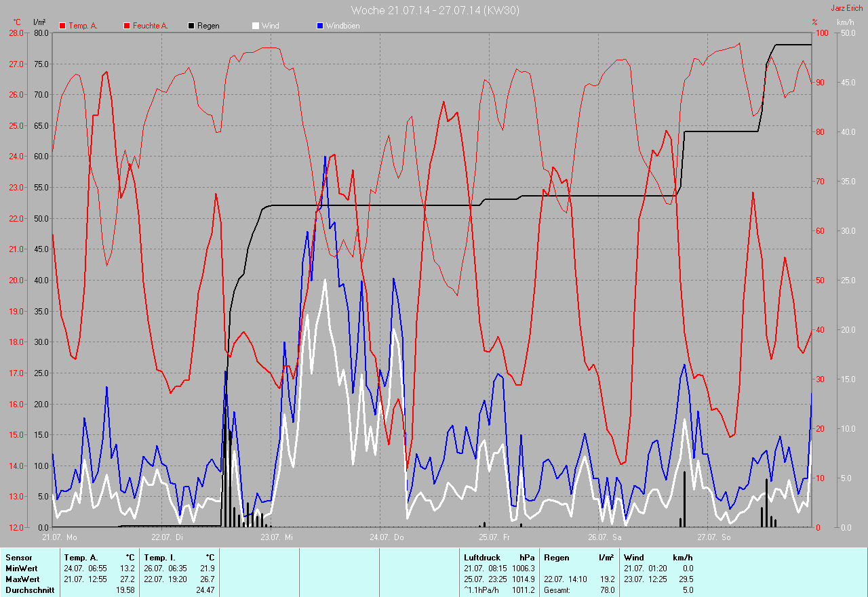Screen dimensions: 868x597
Task: Click the '%' unit above the humidity axis
Action: pyautogui.click(x=815, y=22)
